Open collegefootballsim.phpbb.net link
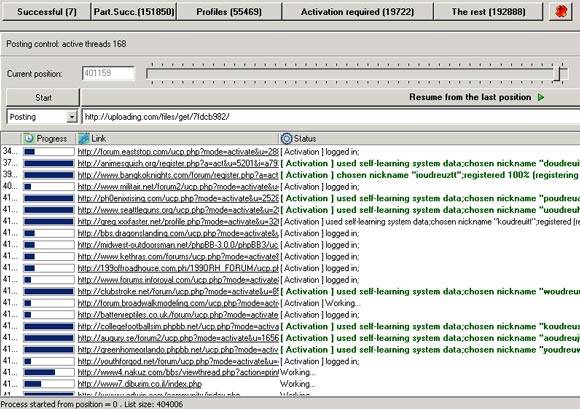 178,327
